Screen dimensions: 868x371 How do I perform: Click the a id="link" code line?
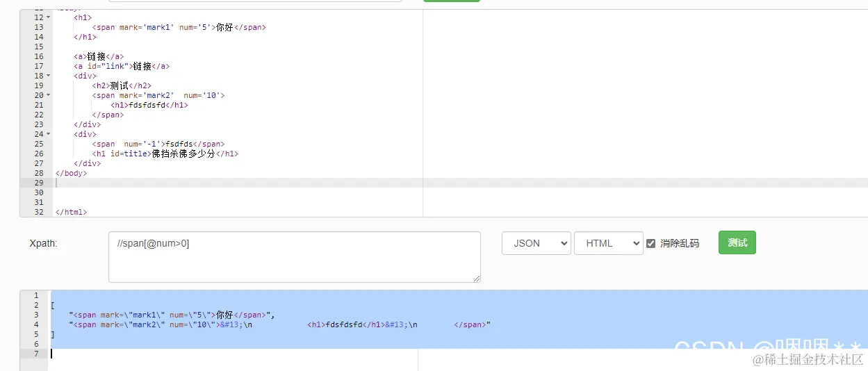pos(122,66)
